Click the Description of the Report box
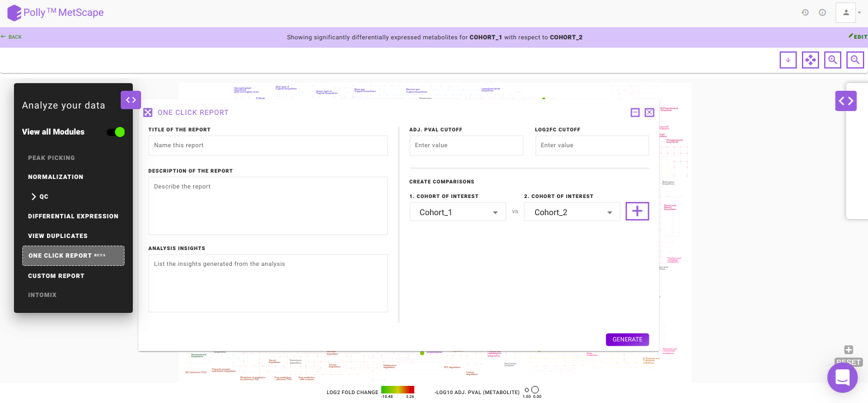The width and height of the screenshot is (868, 403). [268, 206]
